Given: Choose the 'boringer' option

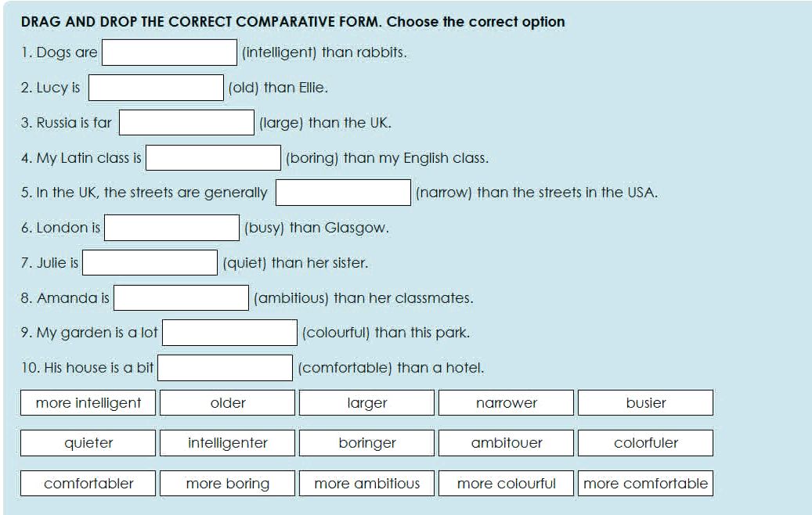Looking at the screenshot, I should 366,443.
